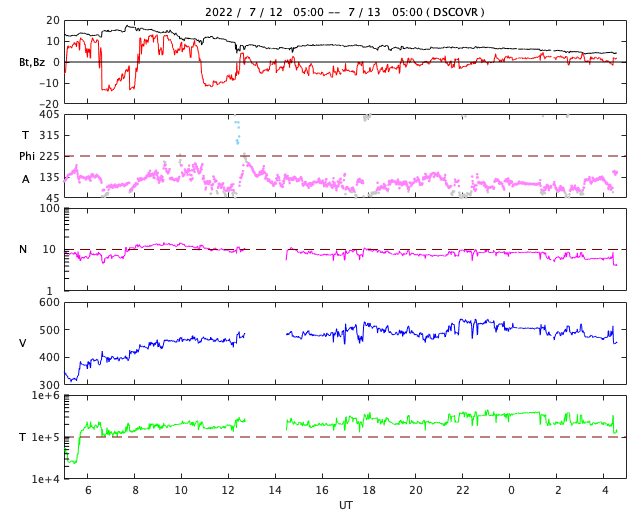Click the '1e+4' temperature tick label
Image resolution: width=640 pixels, height=512 pixels.
(x=46, y=479)
